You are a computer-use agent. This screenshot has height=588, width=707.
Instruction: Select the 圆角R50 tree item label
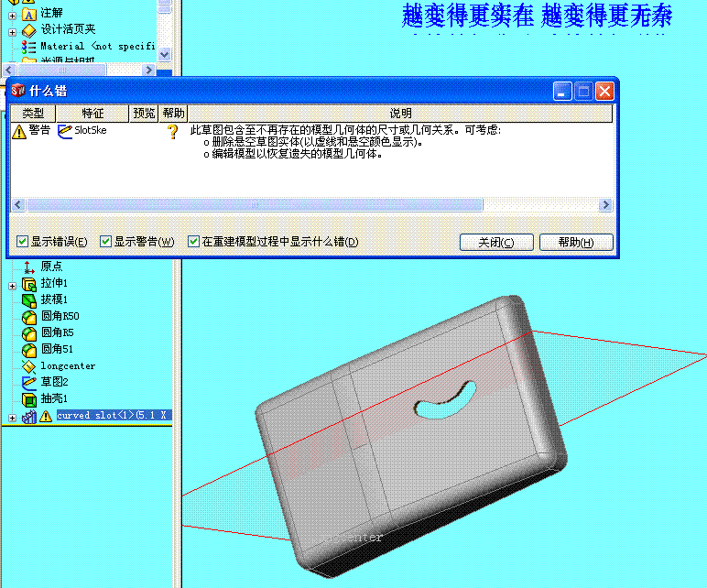click(x=60, y=316)
